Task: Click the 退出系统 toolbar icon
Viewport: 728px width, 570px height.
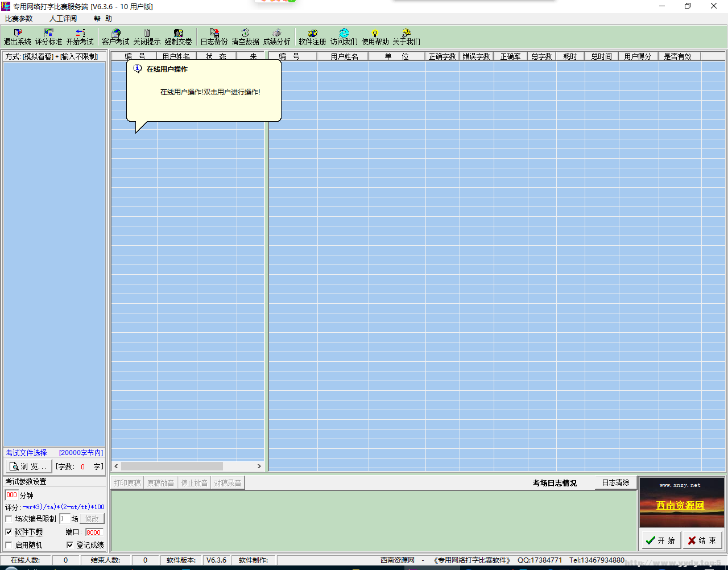Action: point(17,37)
